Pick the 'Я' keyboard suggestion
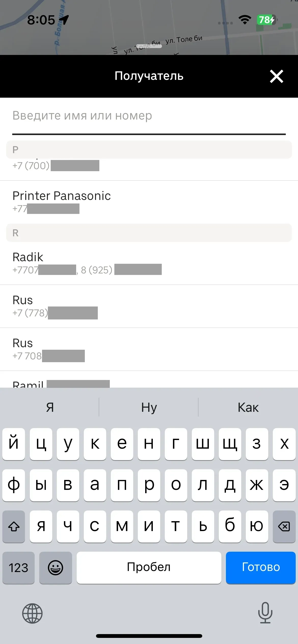The image size is (298, 644). [50, 407]
